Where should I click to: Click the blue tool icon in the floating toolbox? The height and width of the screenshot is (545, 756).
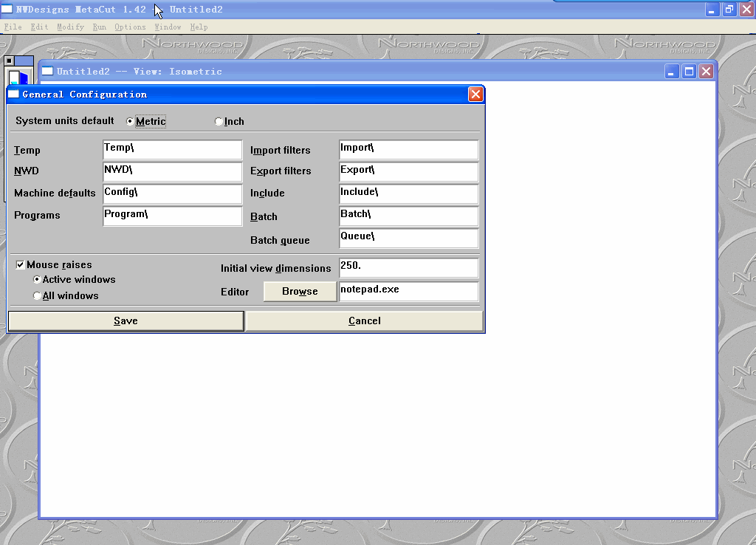click(x=18, y=77)
